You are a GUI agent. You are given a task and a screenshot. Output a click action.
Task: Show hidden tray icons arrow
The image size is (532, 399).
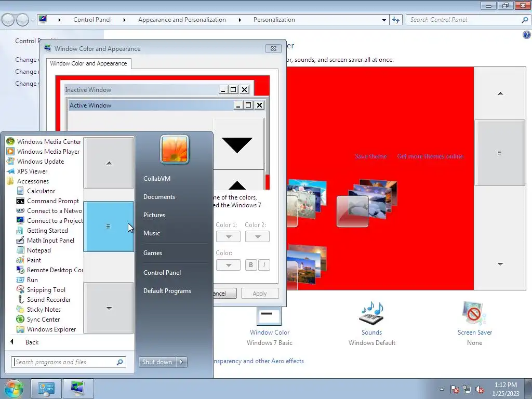[x=442, y=389]
